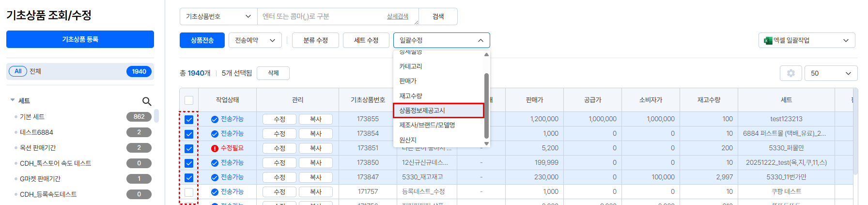Open the 50 page-size dropdown

[831, 73]
